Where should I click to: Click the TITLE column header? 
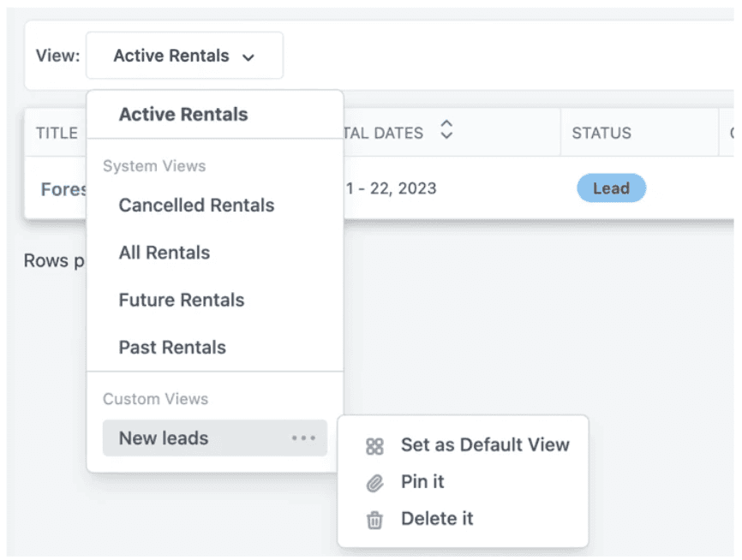(57, 133)
